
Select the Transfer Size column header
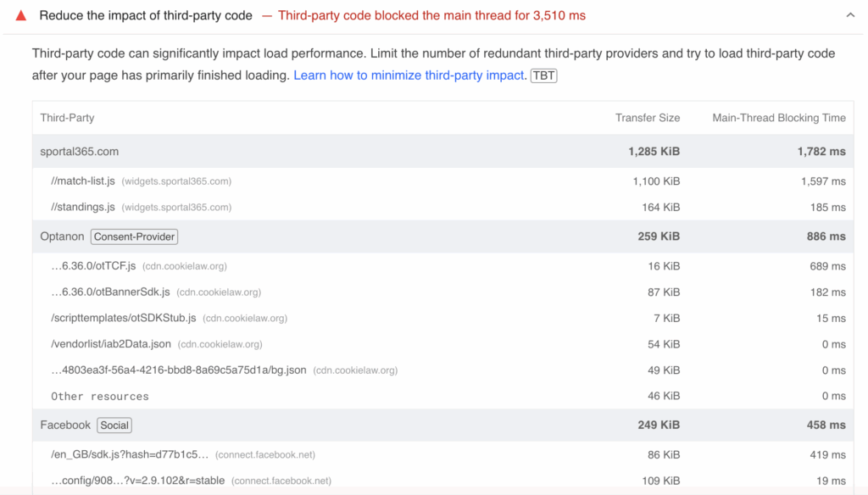point(648,118)
